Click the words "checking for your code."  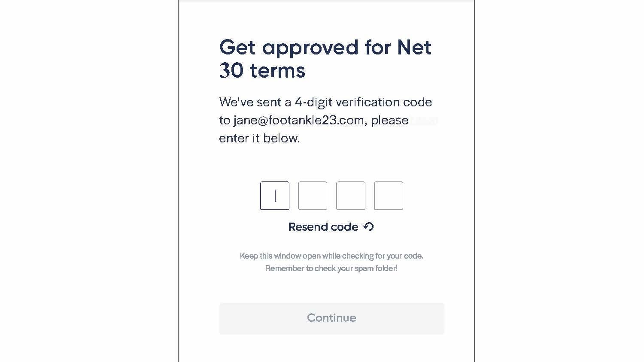tap(383, 256)
